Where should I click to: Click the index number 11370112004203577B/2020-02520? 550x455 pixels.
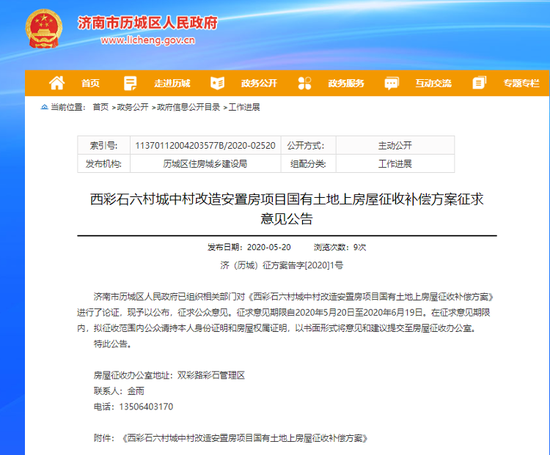pyautogui.click(x=205, y=145)
